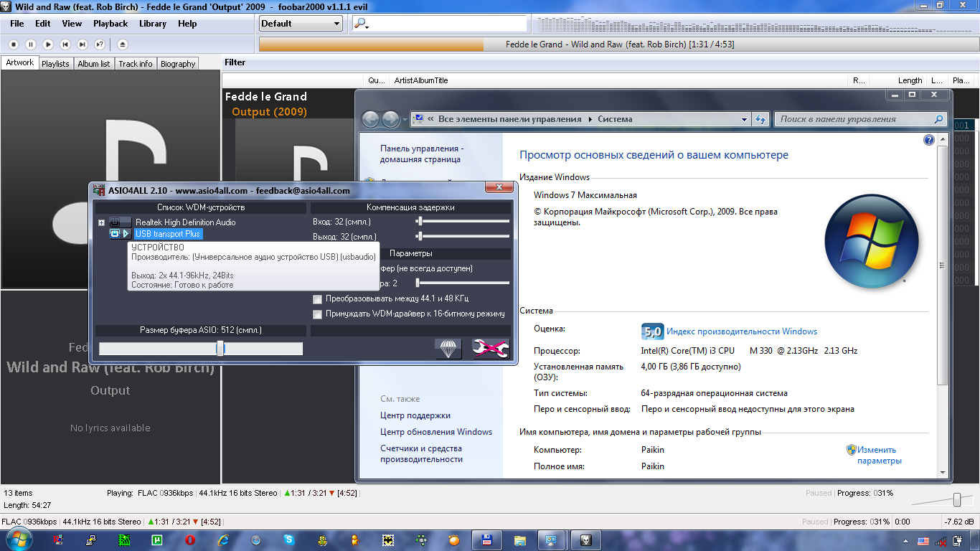Switch to the Album list tab
Image resolution: width=980 pixels, height=551 pixels.
[94, 64]
